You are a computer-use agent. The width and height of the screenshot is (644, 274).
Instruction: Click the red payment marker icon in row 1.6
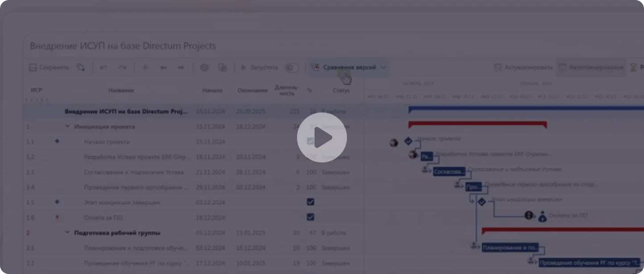pyautogui.click(x=57, y=217)
